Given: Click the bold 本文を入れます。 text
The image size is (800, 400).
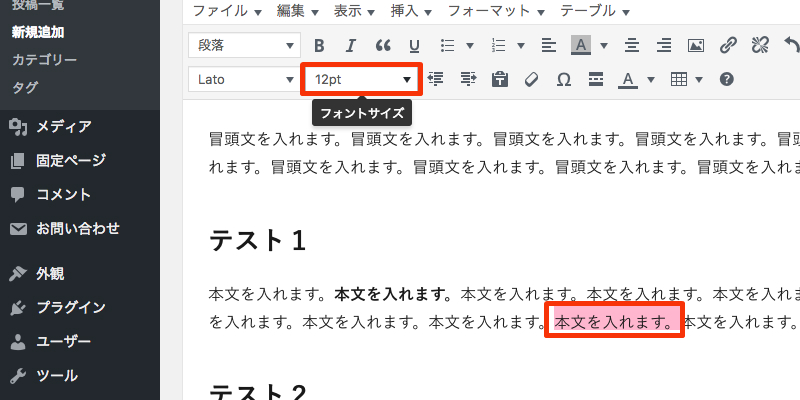Looking at the screenshot, I should pyautogui.click(x=393, y=294).
